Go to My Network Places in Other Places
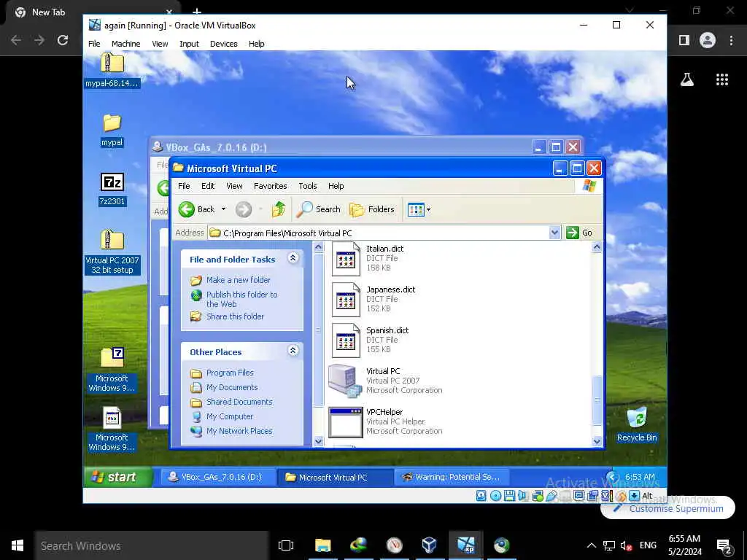The width and height of the screenshot is (747, 560). point(239,431)
